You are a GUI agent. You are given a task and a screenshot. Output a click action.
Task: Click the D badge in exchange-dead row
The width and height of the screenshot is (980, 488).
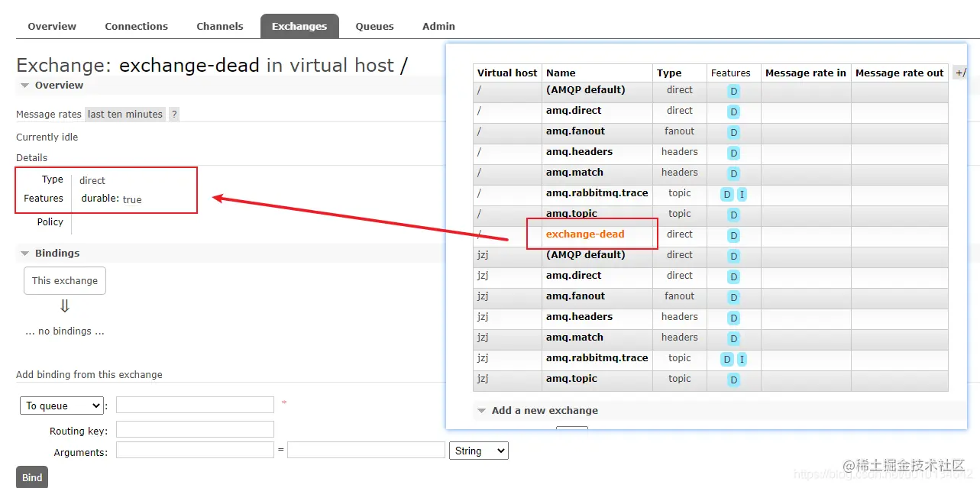pyautogui.click(x=733, y=235)
